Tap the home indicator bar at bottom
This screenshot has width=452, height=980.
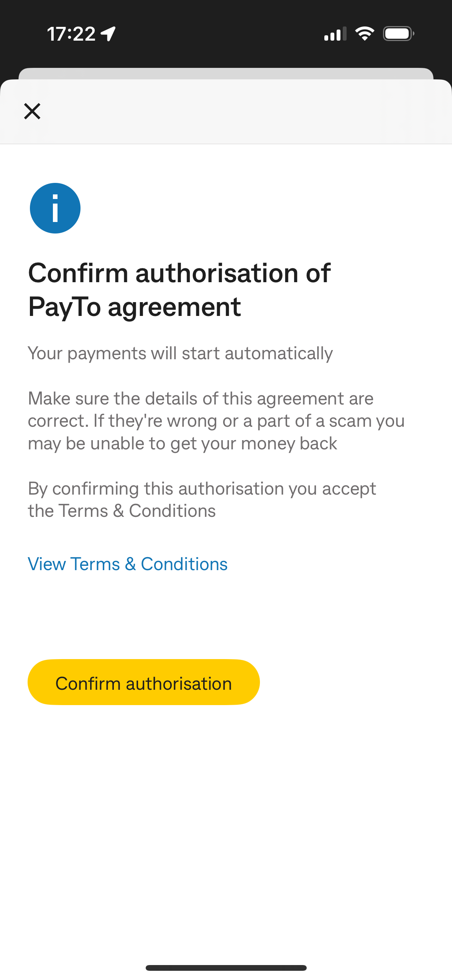(x=226, y=968)
